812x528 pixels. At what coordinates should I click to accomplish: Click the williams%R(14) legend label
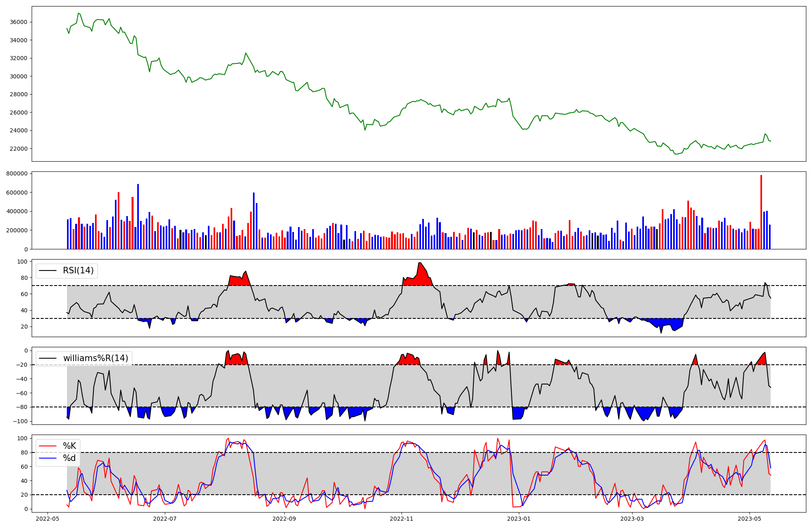pyautogui.click(x=95, y=358)
